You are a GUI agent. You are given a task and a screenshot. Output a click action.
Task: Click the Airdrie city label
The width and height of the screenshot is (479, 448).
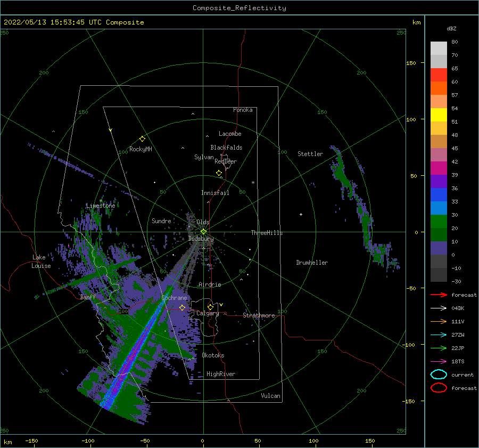[210, 284]
